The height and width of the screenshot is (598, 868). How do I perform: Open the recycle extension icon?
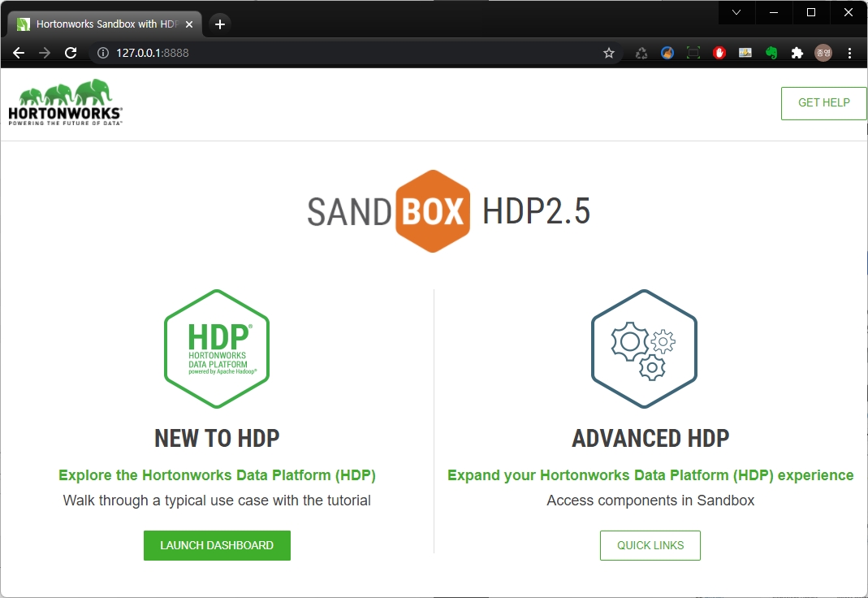coord(641,53)
